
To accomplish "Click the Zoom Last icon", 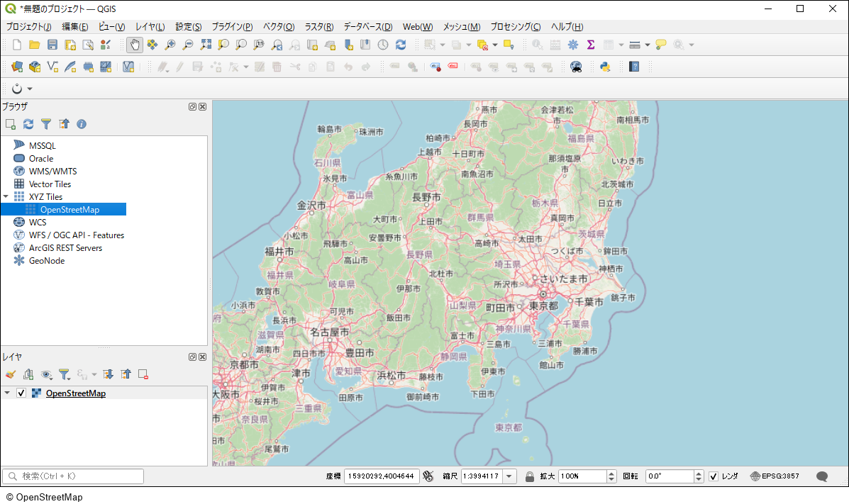I will click(x=277, y=45).
